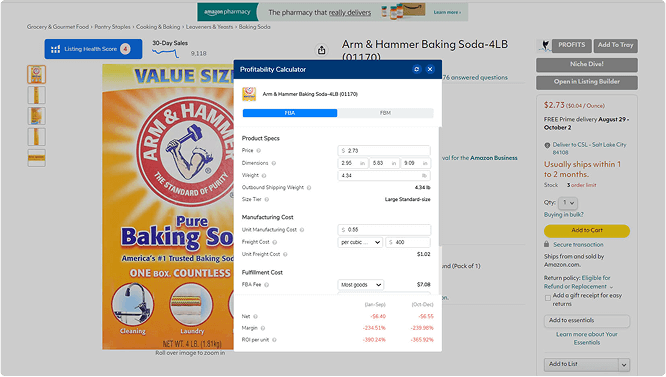Click the location pin icon by Deliver to

pyautogui.click(x=547, y=145)
